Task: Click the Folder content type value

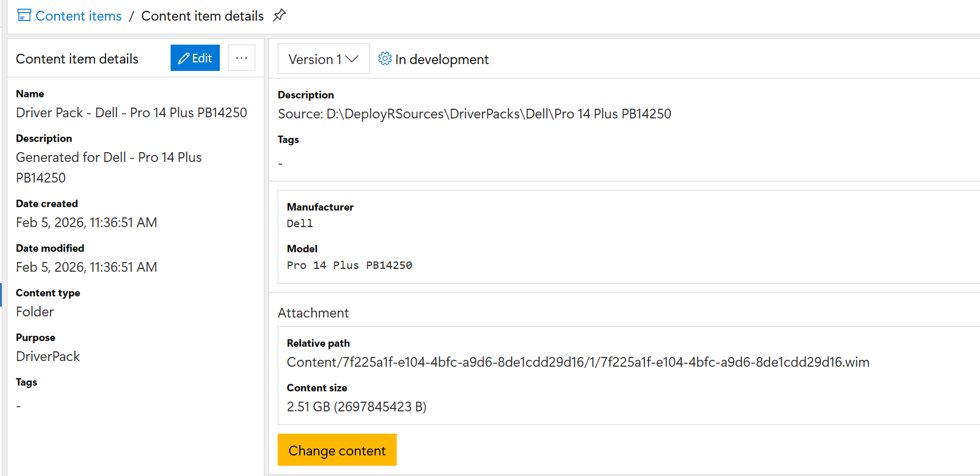Action: coord(35,312)
